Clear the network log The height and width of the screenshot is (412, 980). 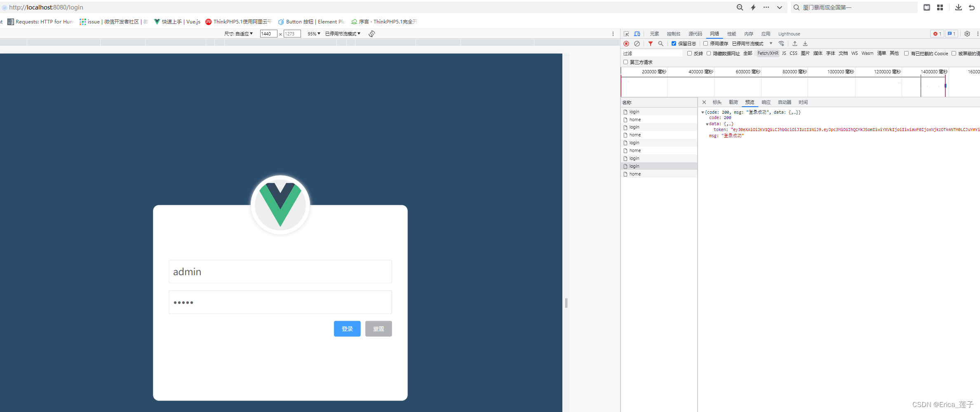637,44
